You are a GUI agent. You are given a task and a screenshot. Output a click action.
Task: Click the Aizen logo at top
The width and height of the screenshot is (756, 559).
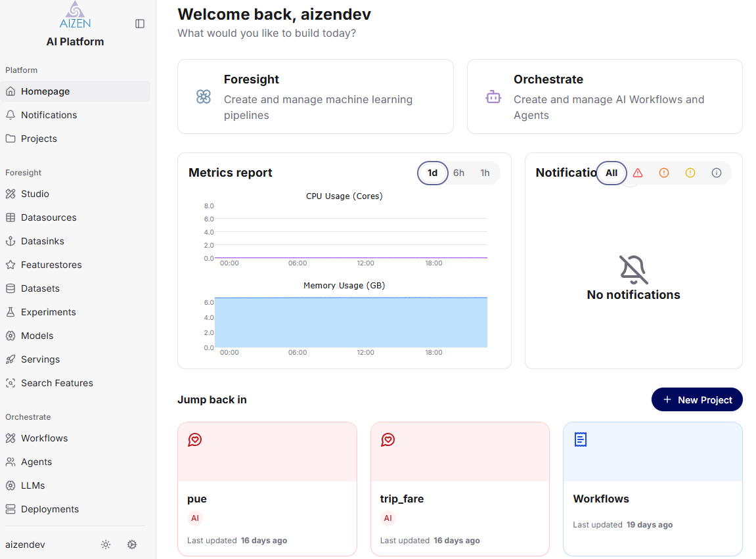tap(75, 15)
